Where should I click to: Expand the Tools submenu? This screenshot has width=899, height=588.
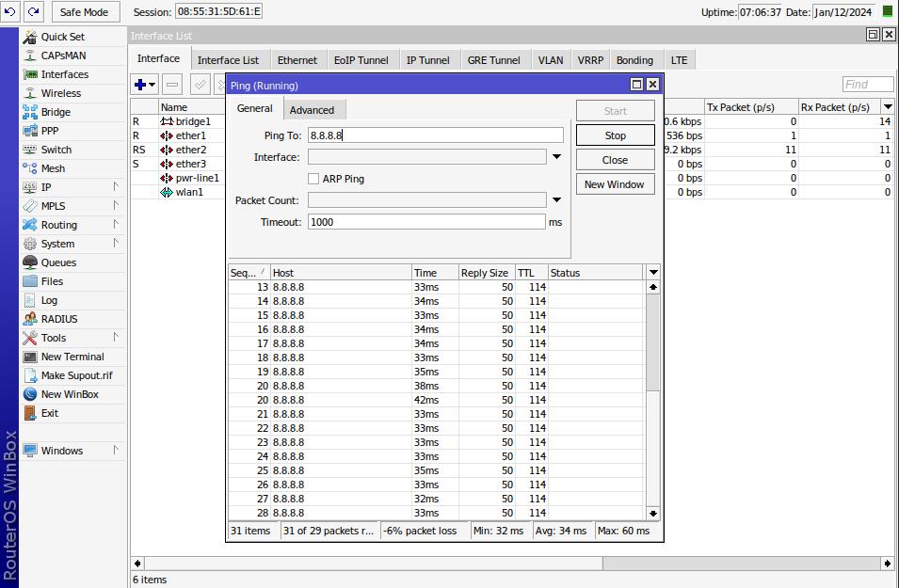click(116, 338)
